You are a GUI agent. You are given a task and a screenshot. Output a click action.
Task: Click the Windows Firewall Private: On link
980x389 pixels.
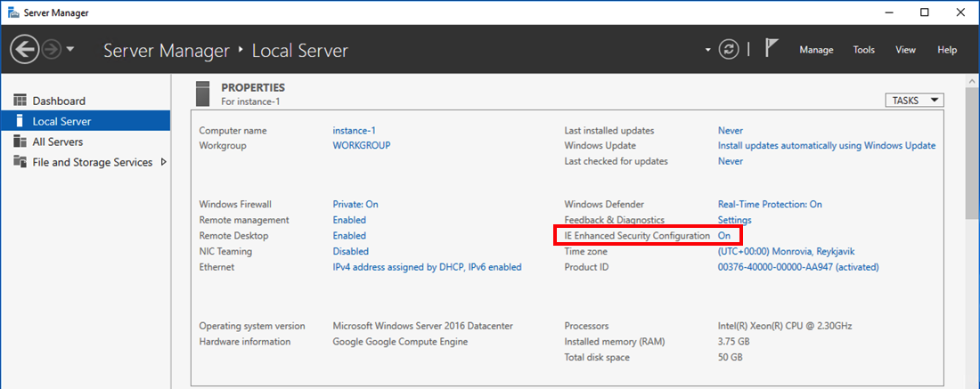click(355, 204)
